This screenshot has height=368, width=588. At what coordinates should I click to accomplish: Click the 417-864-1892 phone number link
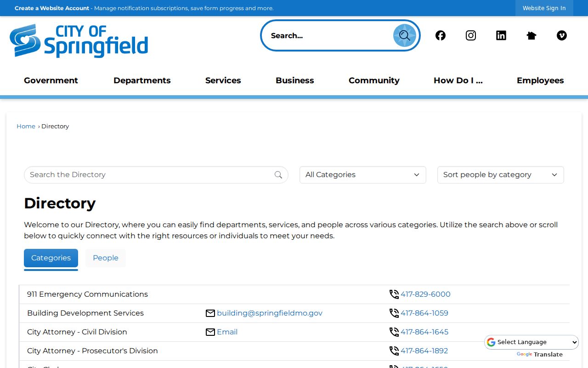(424, 351)
